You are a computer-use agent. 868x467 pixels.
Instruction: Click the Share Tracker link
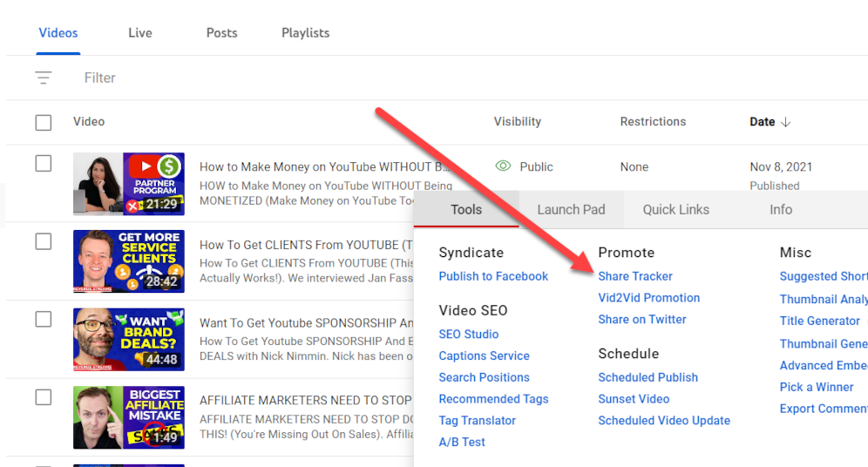click(635, 276)
